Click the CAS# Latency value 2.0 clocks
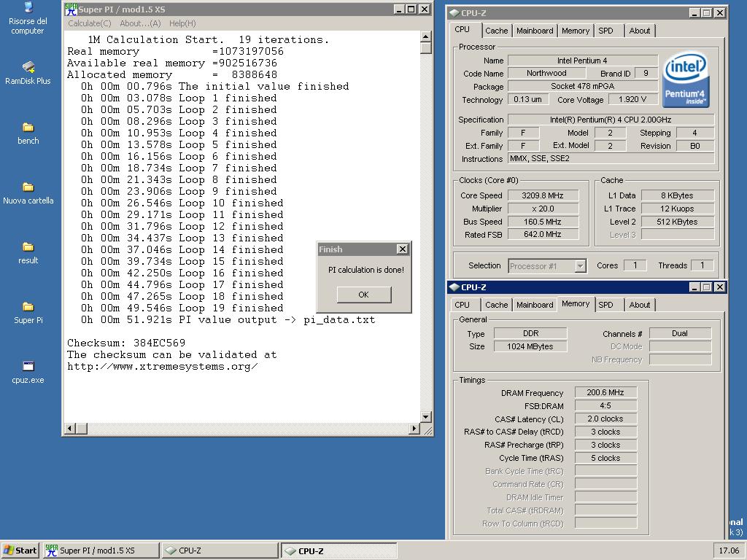This screenshot has width=747, height=560. pyautogui.click(x=605, y=419)
